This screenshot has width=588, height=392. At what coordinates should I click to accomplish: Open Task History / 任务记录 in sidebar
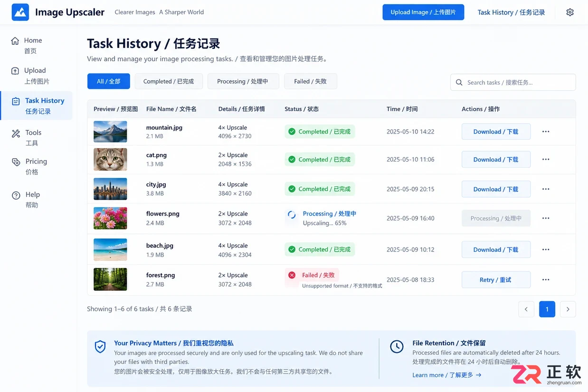pos(37,105)
